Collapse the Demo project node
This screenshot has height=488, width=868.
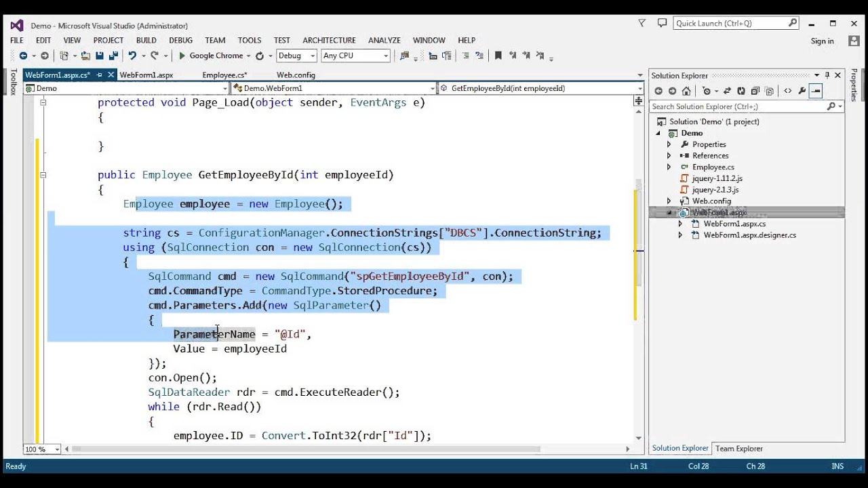coord(657,134)
